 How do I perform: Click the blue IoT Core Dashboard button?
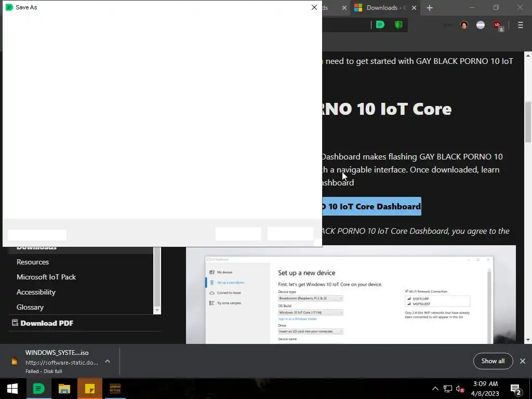(371, 206)
